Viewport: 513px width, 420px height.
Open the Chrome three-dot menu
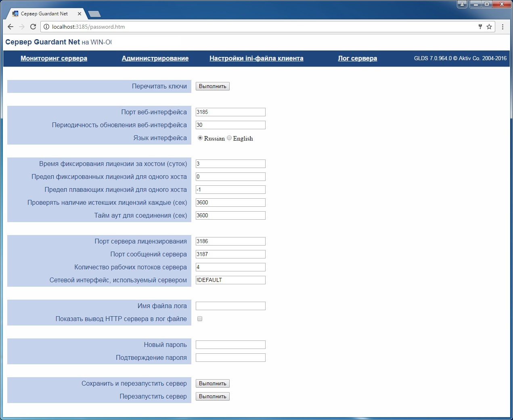coord(503,27)
